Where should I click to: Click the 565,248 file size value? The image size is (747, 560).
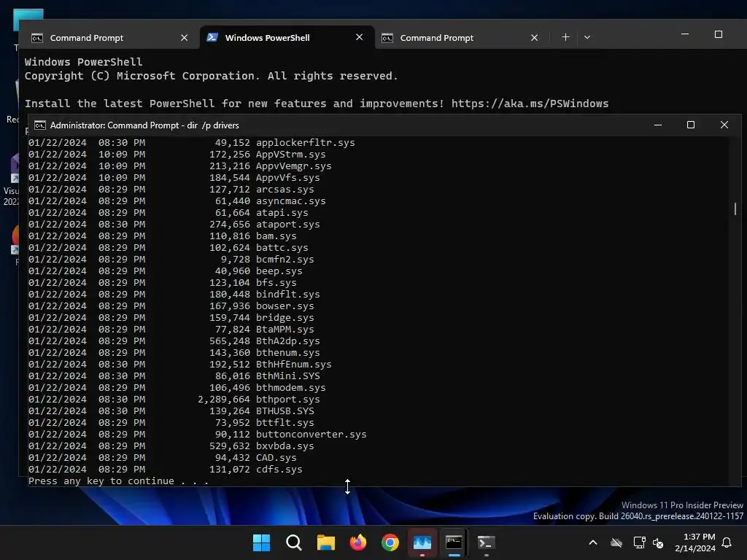[x=230, y=341]
